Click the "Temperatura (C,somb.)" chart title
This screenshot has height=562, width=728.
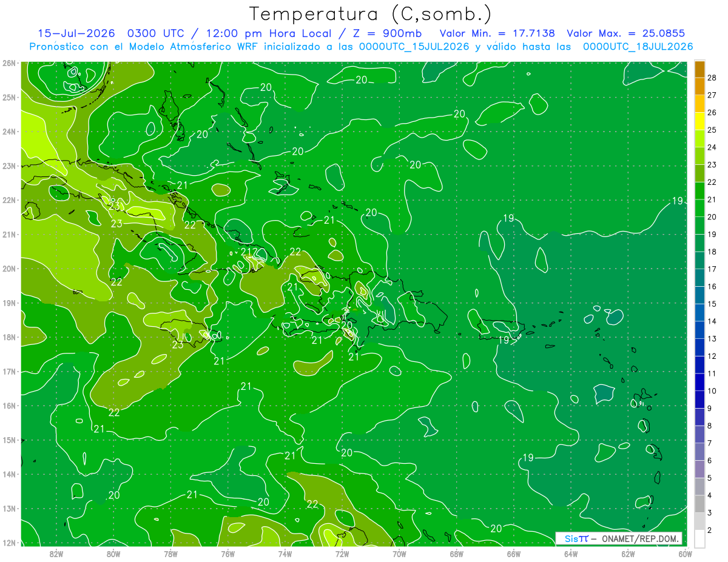click(x=371, y=14)
